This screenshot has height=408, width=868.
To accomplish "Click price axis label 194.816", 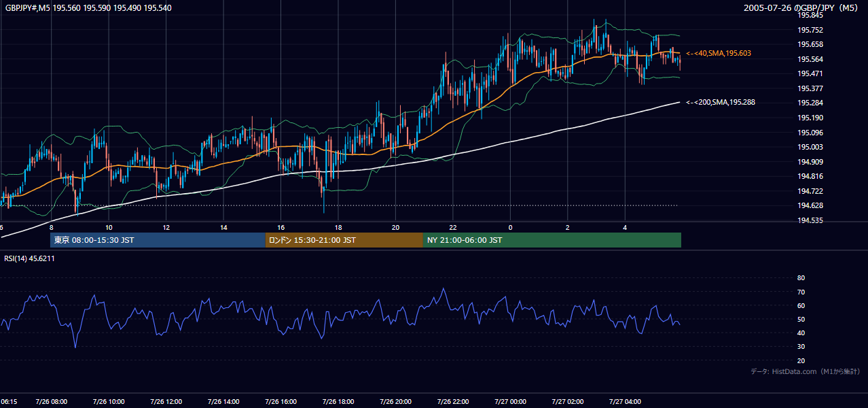I will [x=810, y=176].
